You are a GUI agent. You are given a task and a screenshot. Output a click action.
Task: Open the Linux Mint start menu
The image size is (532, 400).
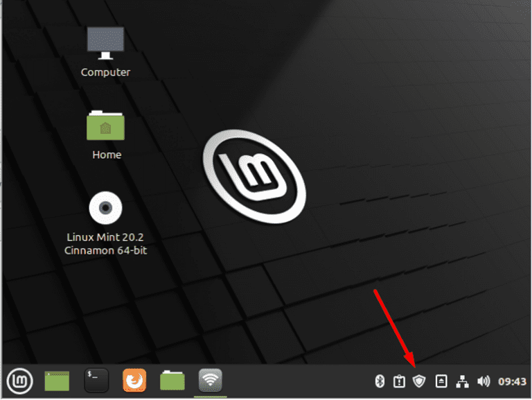[19, 381]
